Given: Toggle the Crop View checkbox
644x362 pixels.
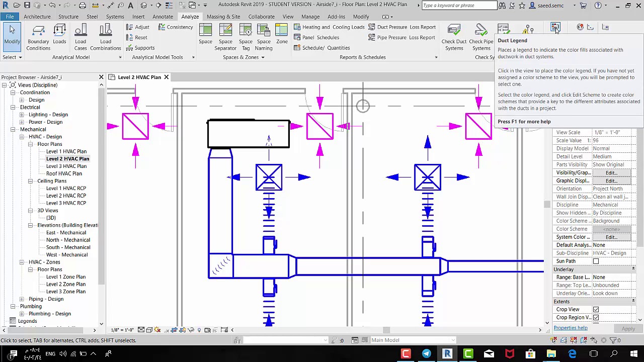Looking at the screenshot, I should point(596,310).
